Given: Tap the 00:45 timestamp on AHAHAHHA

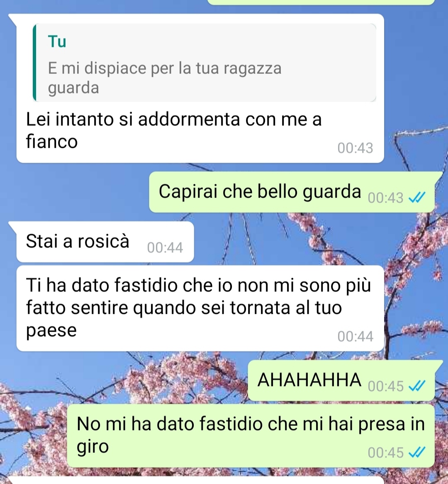Looking at the screenshot, I should pos(386,386).
